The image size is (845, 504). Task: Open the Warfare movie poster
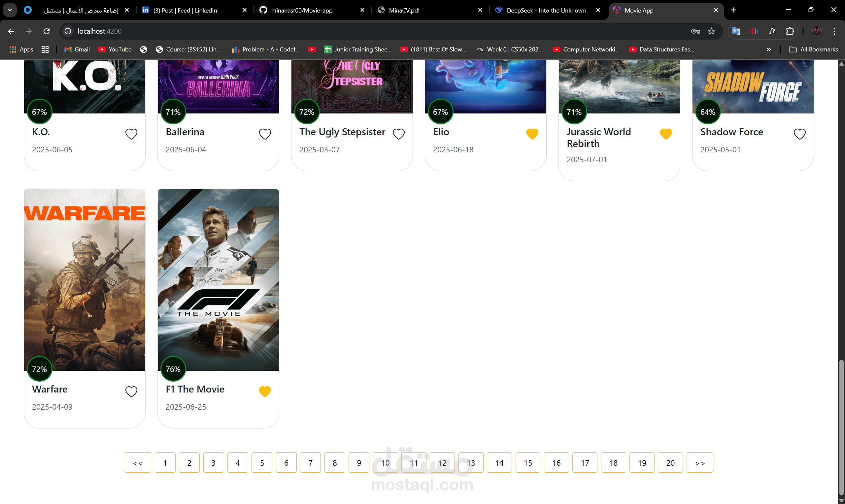pos(84,280)
